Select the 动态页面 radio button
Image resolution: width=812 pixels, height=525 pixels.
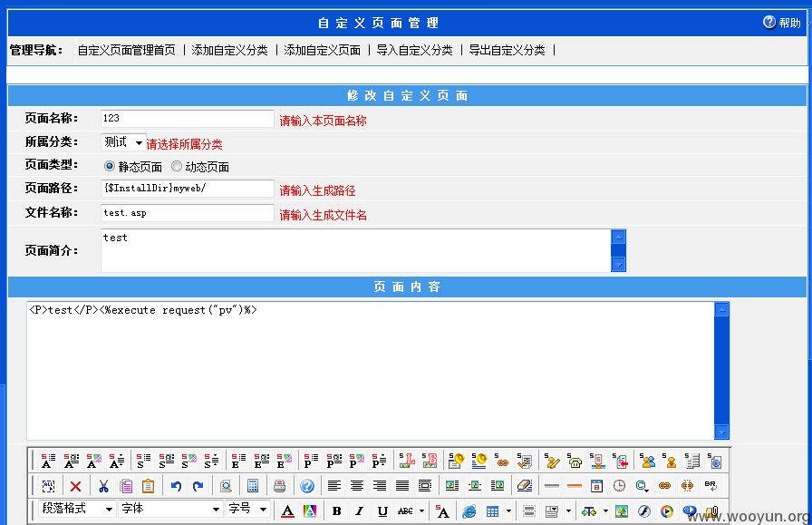(x=177, y=166)
